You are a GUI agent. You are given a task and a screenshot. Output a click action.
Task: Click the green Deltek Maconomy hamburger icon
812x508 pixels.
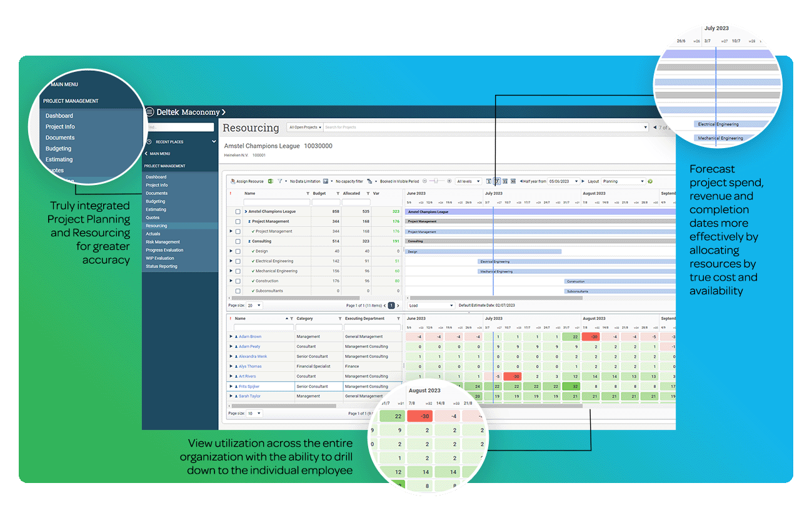point(149,111)
